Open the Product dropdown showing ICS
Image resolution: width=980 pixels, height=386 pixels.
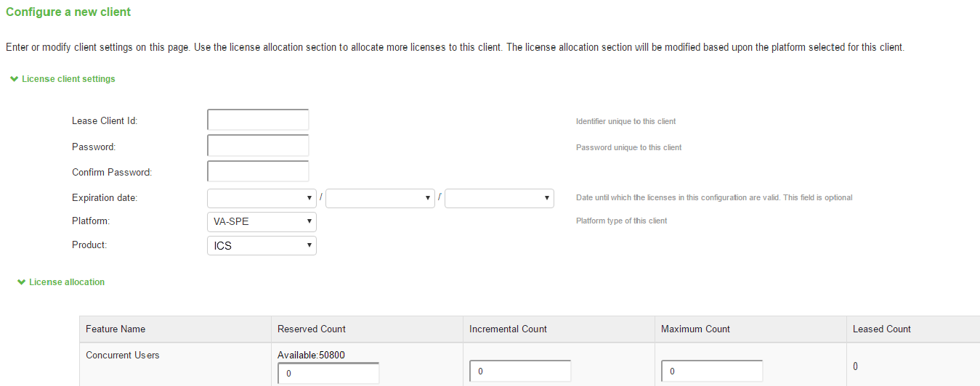262,246
